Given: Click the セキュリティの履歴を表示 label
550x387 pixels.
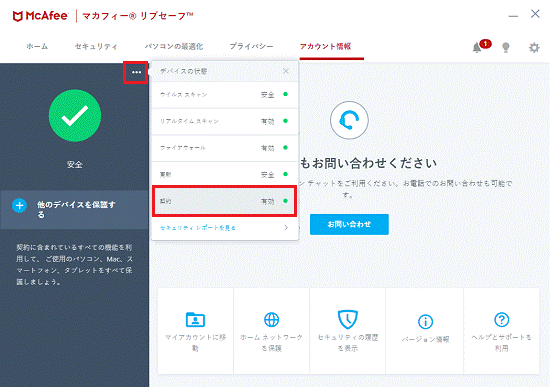Looking at the screenshot, I should 348,342.
